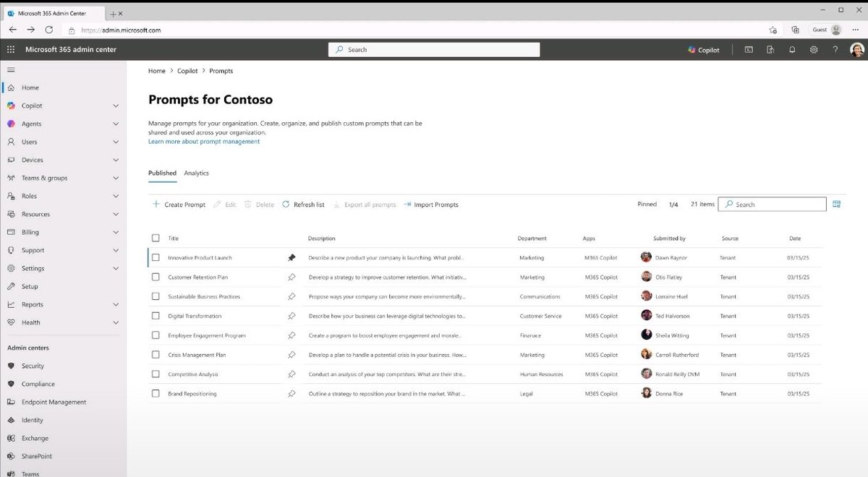Image resolution: width=868 pixels, height=477 pixels.
Task: Open the help question mark icon
Action: [x=835, y=50]
